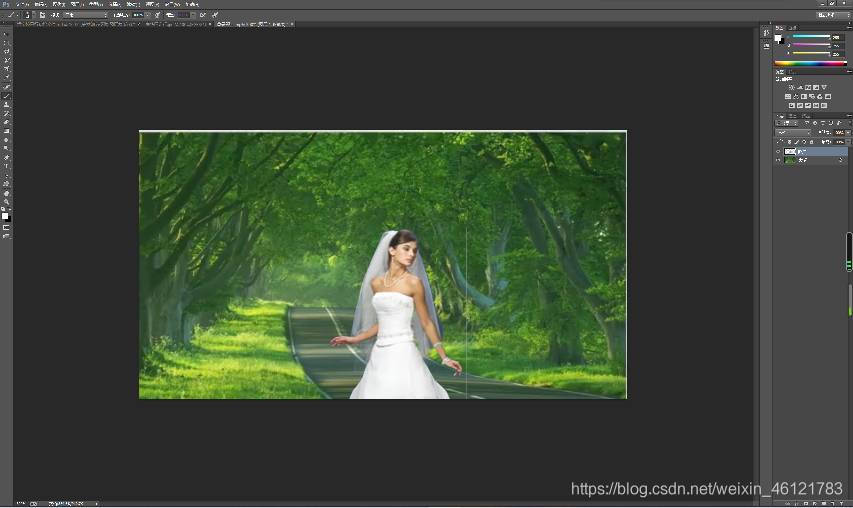Image resolution: width=853 pixels, height=508 pixels.
Task: Open collapsed History panel icon
Action: pos(767,33)
